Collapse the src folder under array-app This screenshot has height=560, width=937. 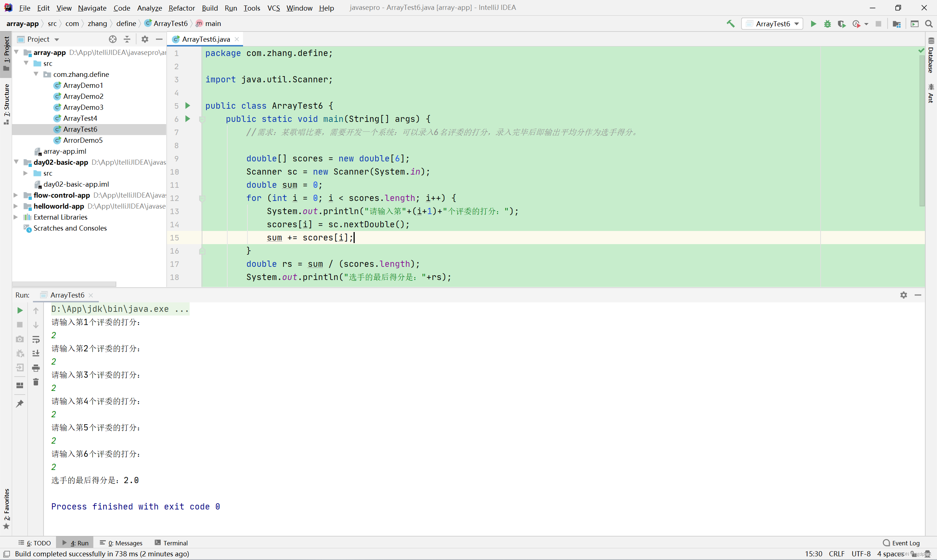26,63
